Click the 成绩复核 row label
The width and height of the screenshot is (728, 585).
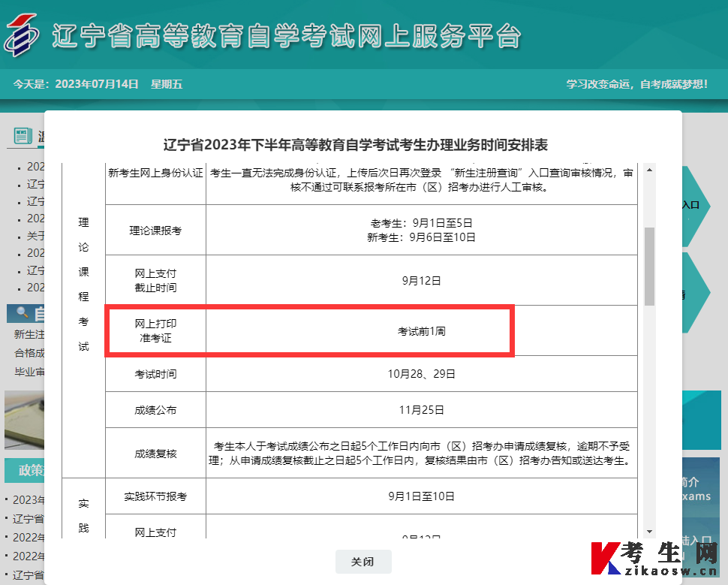(155, 454)
